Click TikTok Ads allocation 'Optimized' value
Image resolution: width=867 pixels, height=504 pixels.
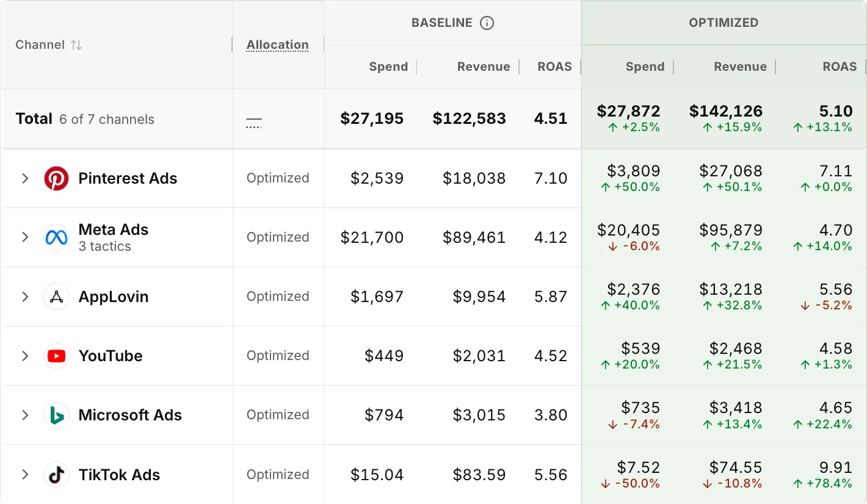[278, 475]
